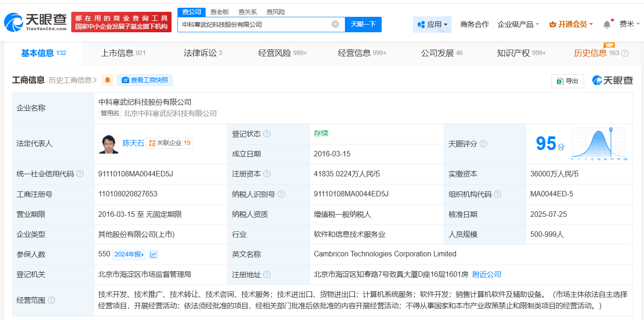Click the 附近公司 link
Viewport: 644px width, 320px height.
point(486,274)
